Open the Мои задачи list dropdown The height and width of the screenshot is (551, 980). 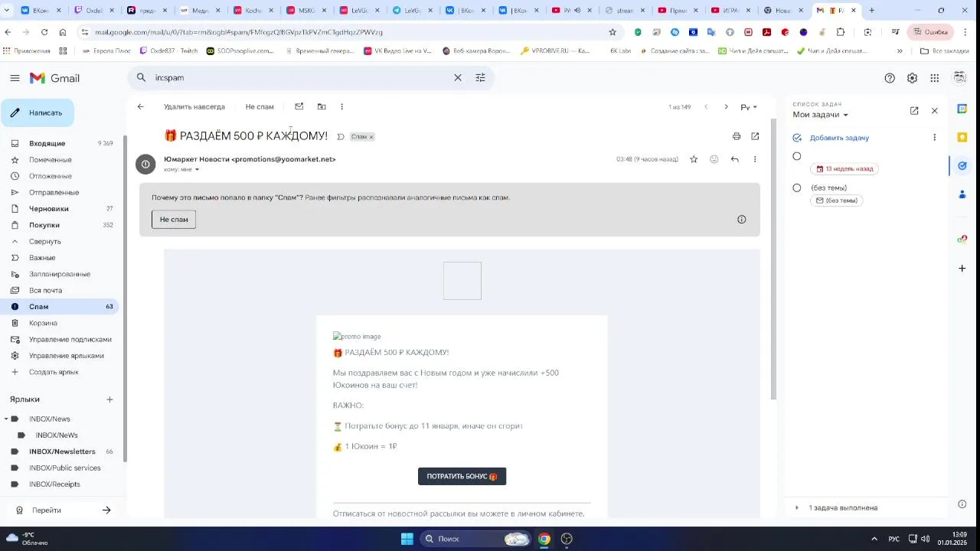point(821,115)
